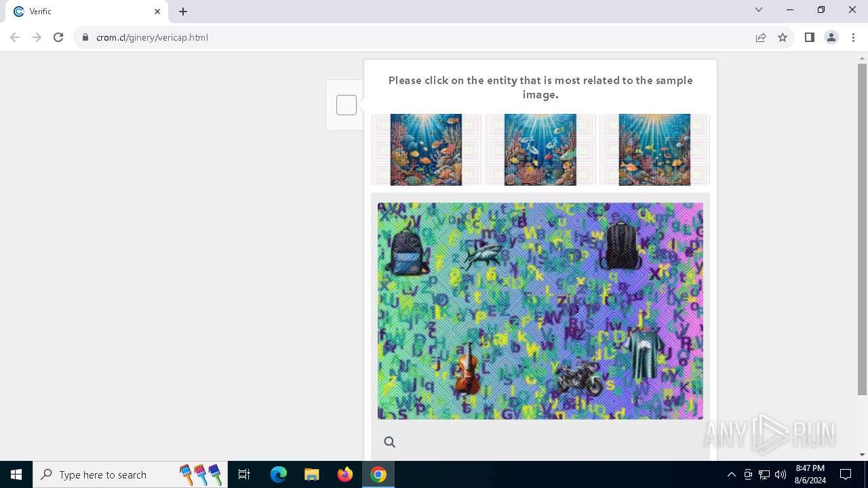Click the page vertical scrollbar

pyautogui.click(x=862, y=229)
